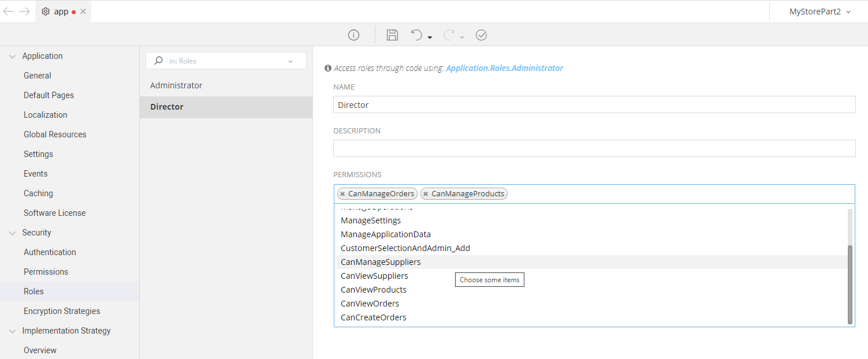Remove the CanManageOrders permission tag

tap(342, 194)
